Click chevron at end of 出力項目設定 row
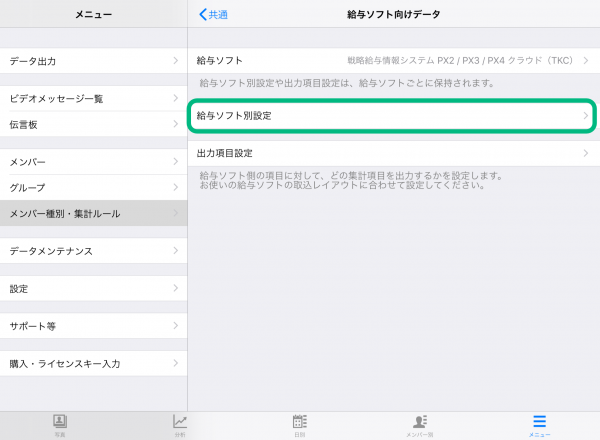The width and height of the screenshot is (600, 440). tap(586, 153)
